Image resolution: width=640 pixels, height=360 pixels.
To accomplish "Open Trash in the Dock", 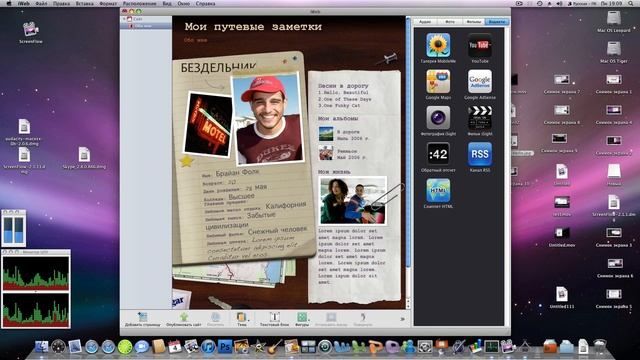I will point(600,347).
